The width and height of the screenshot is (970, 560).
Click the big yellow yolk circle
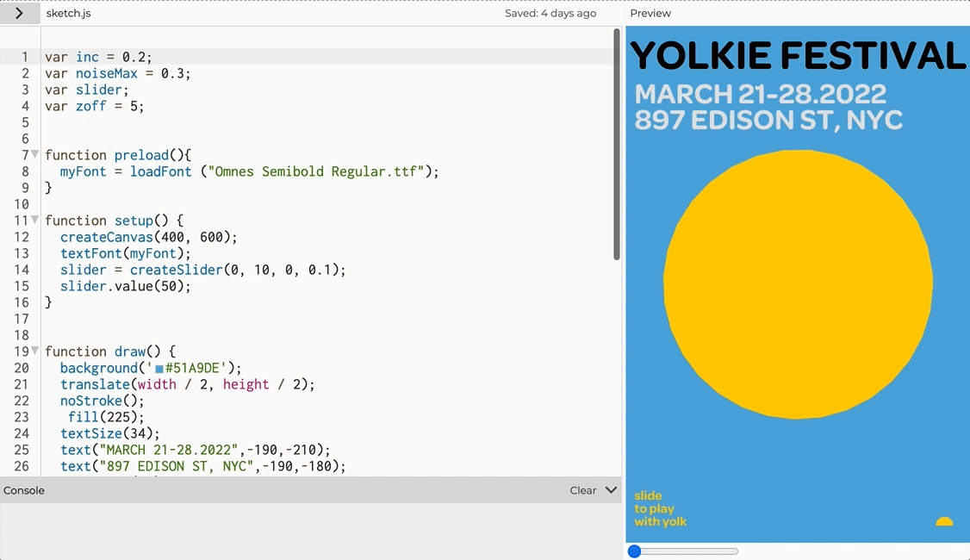point(798,284)
